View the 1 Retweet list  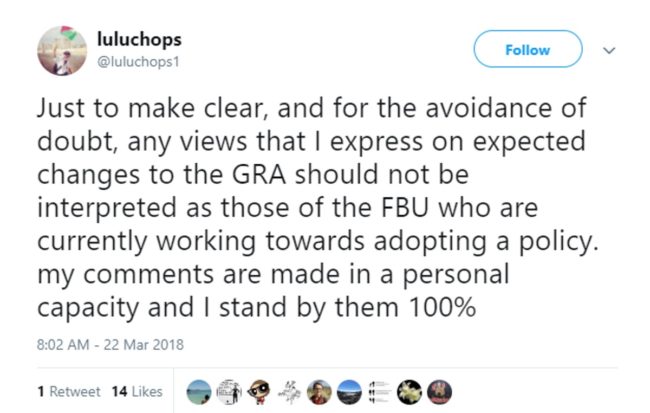(x=66, y=391)
